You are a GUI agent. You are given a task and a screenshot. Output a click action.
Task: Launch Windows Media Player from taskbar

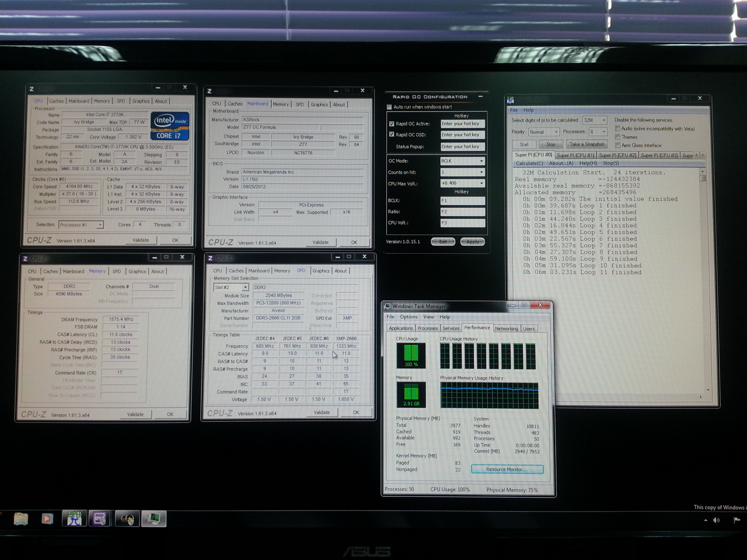tap(47, 518)
